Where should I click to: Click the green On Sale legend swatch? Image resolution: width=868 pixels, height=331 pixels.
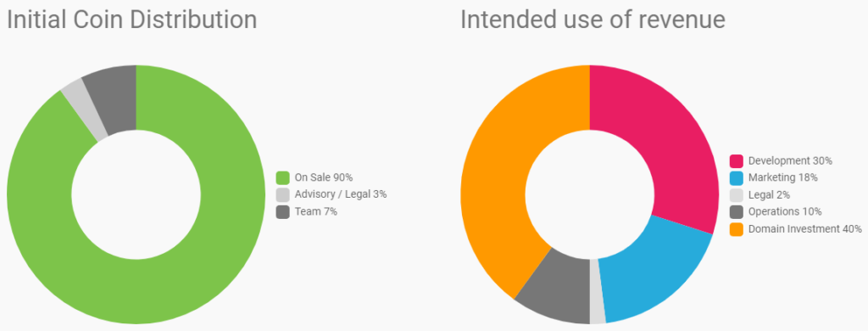[x=283, y=177]
